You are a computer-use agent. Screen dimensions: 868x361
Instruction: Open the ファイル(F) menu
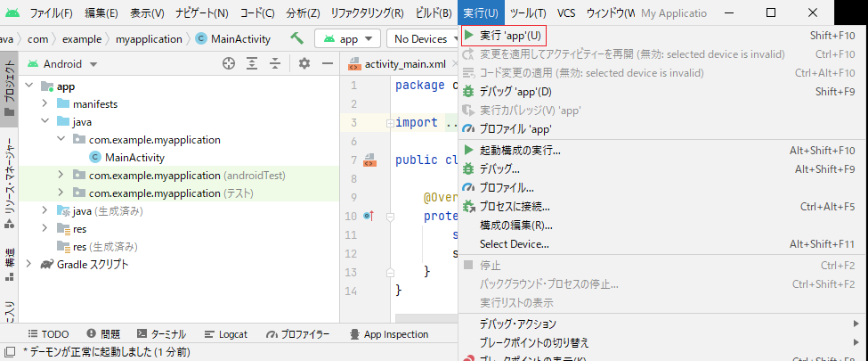[x=51, y=12]
